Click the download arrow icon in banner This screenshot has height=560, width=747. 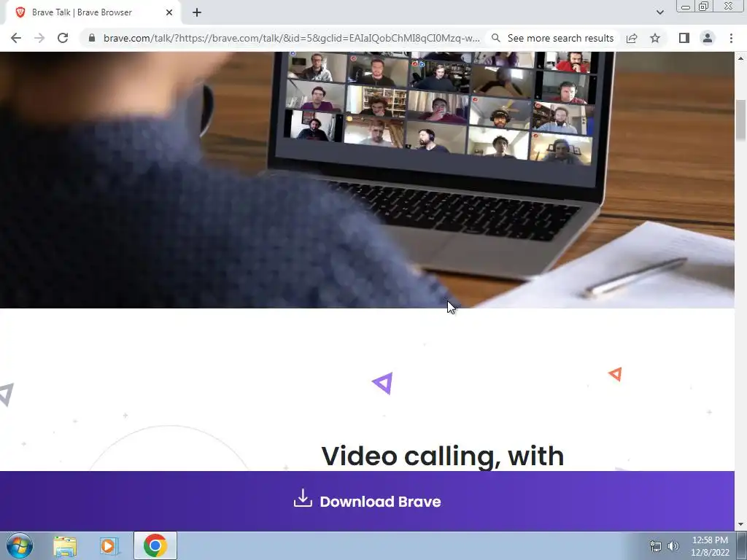click(x=303, y=498)
